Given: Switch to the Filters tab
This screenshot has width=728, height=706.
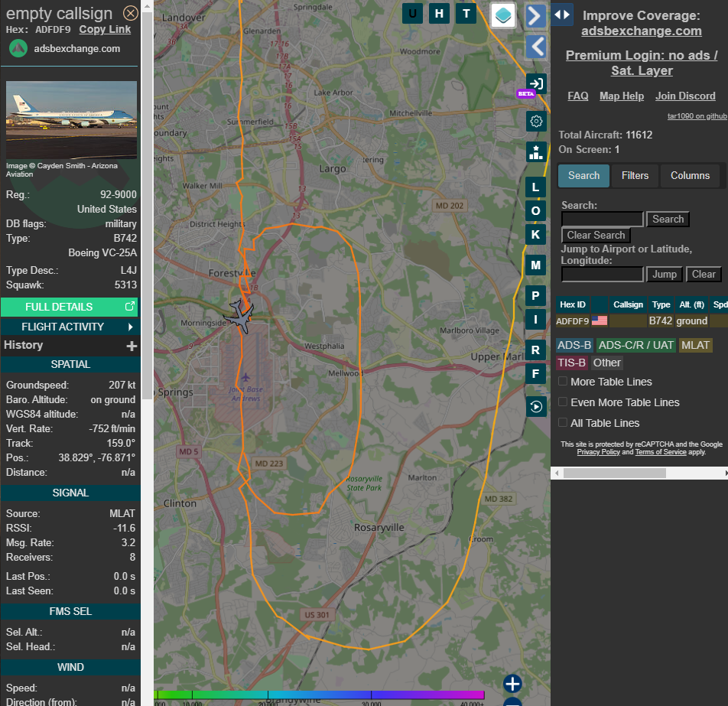Looking at the screenshot, I should click(x=635, y=176).
